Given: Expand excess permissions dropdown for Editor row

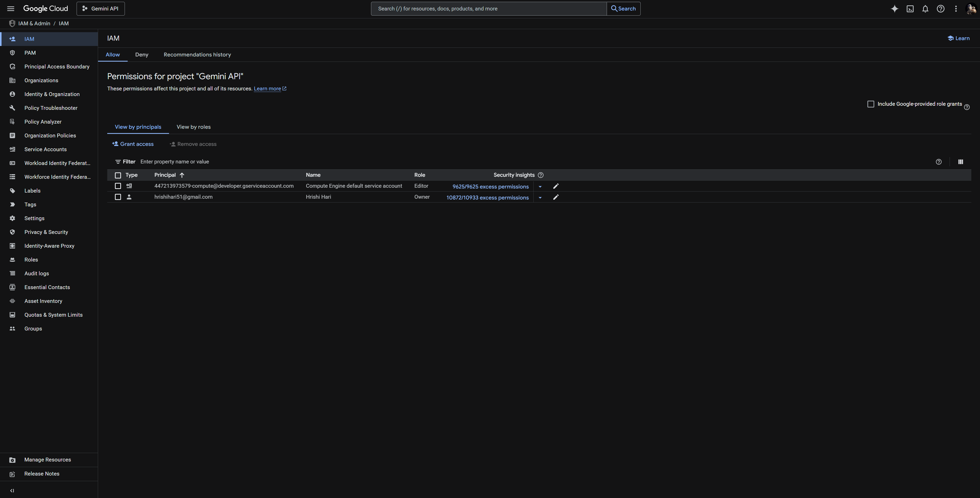Looking at the screenshot, I should click(x=540, y=186).
